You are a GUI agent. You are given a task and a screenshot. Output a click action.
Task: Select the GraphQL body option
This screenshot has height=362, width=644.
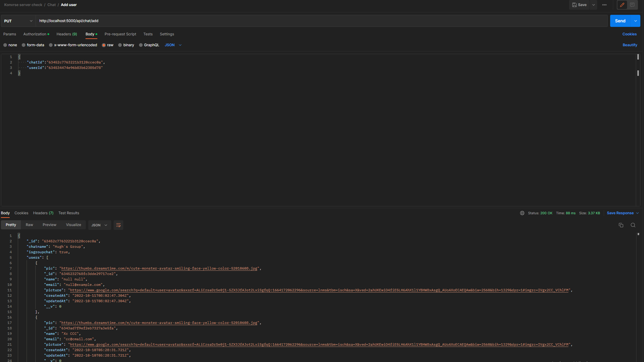click(149, 45)
